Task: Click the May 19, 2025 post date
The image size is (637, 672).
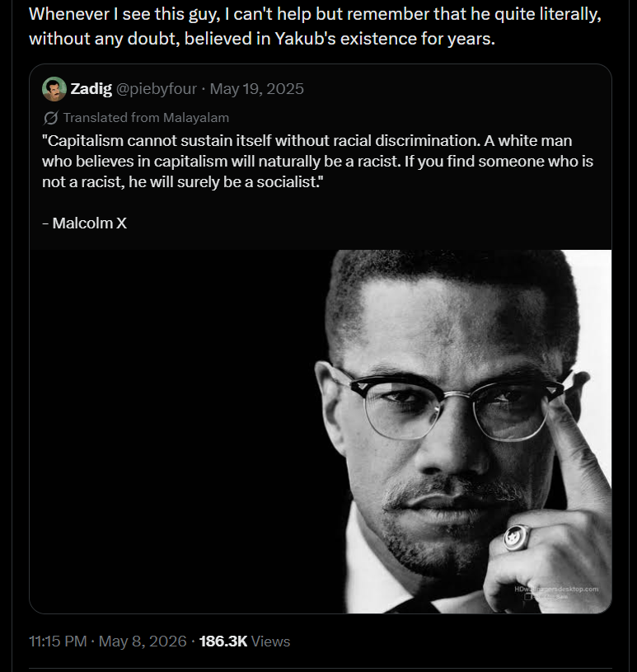Action: (x=256, y=89)
